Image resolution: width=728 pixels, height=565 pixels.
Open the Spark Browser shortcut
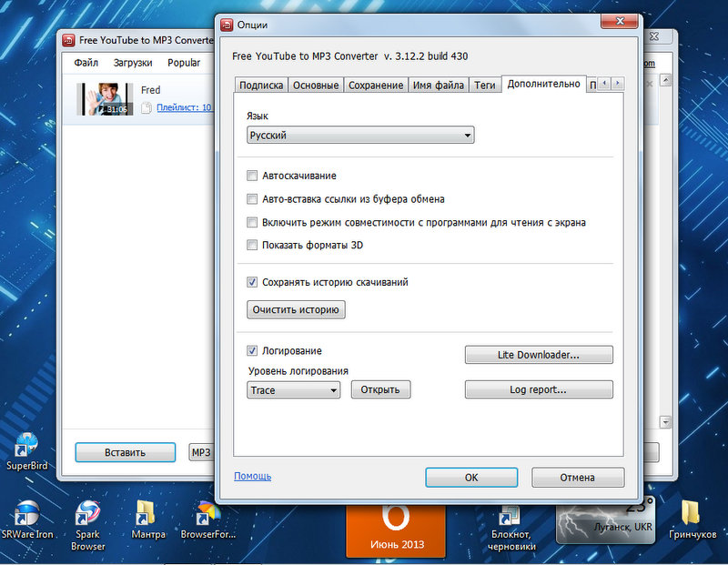point(87,525)
